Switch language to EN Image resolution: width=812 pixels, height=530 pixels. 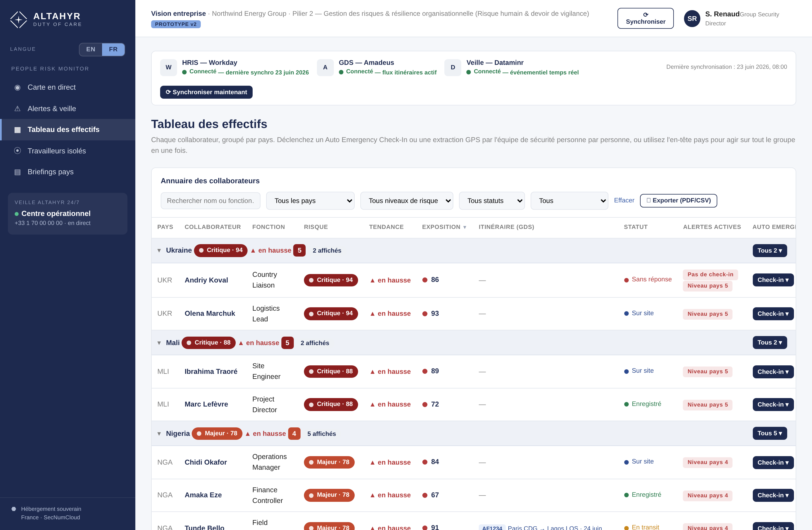(x=91, y=49)
